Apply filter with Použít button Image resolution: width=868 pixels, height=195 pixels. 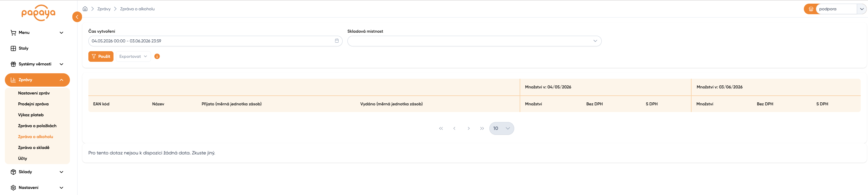[x=101, y=56]
